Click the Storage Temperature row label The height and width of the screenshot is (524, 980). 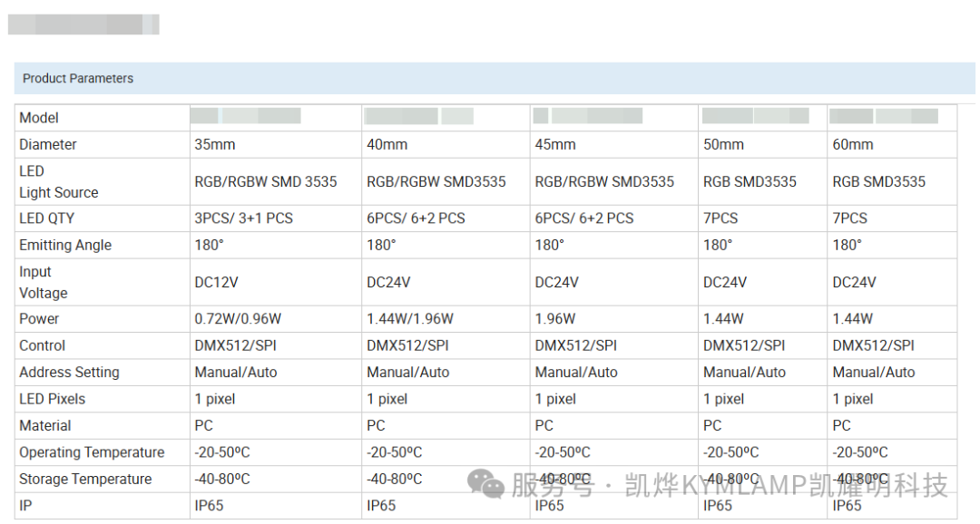click(x=85, y=479)
